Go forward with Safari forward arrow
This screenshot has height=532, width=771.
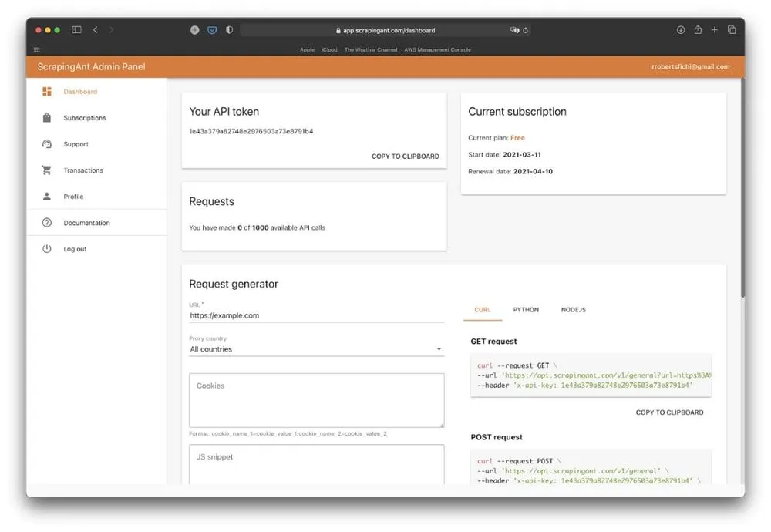click(x=112, y=30)
